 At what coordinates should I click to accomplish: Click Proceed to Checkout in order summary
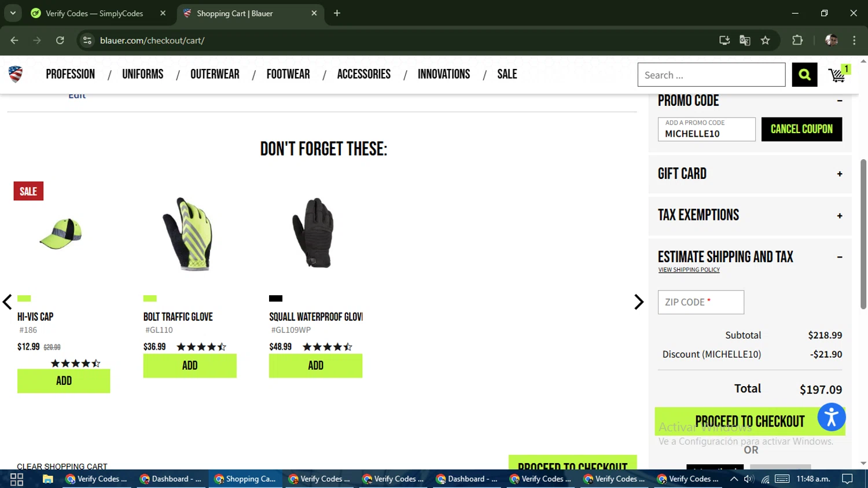pyautogui.click(x=750, y=421)
